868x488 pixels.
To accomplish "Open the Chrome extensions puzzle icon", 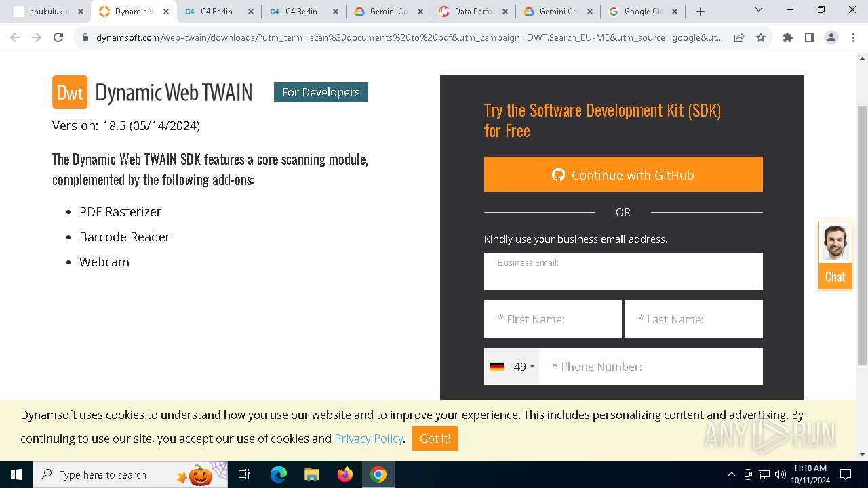I will 788,37.
